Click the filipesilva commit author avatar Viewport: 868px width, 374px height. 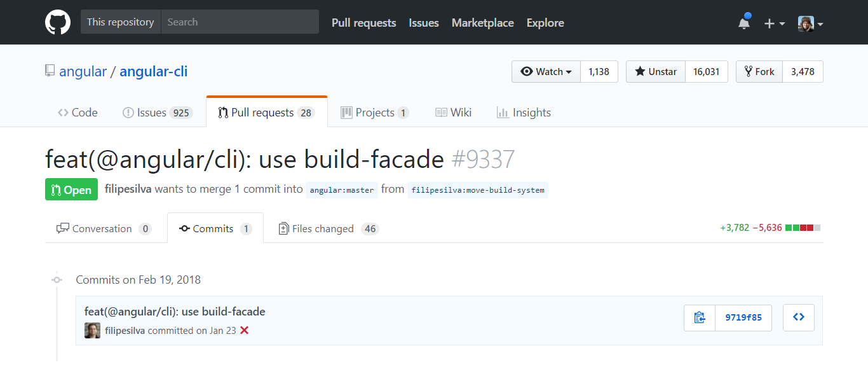point(92,331)
